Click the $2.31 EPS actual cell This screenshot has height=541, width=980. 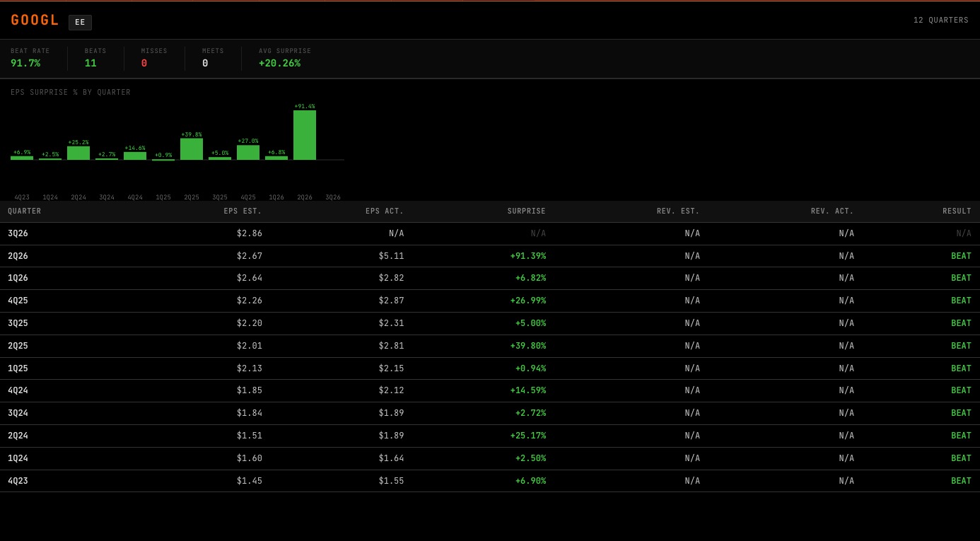click(391, 323)
